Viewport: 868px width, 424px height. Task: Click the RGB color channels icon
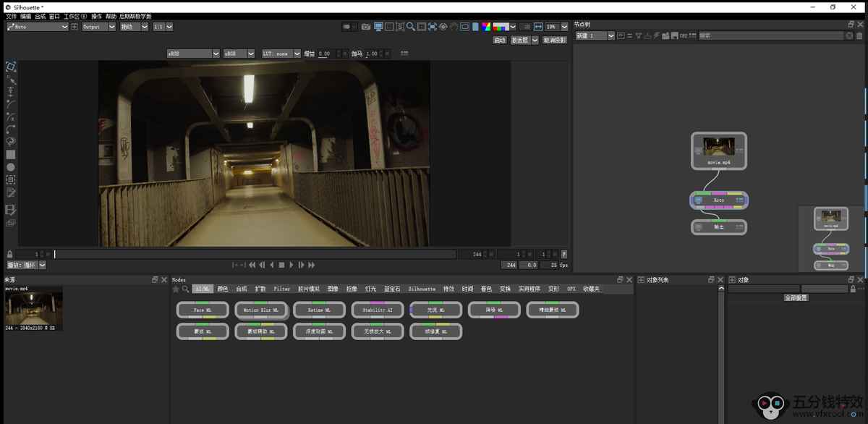click(500, 27)
